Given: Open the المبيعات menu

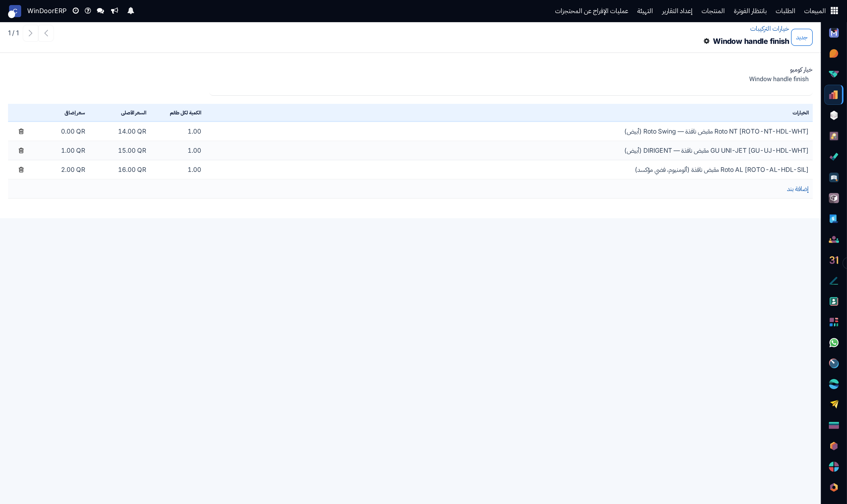Looking at the screenshot, I should (815, 11).
